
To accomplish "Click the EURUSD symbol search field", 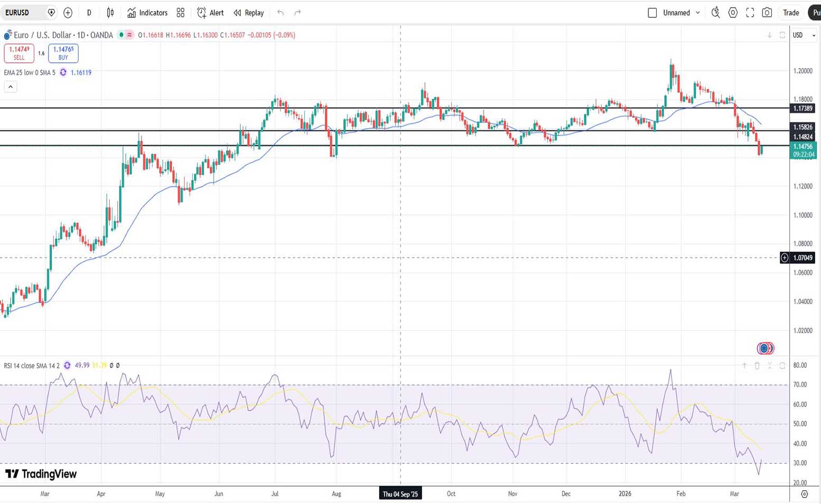I will (x=24, y=13).
